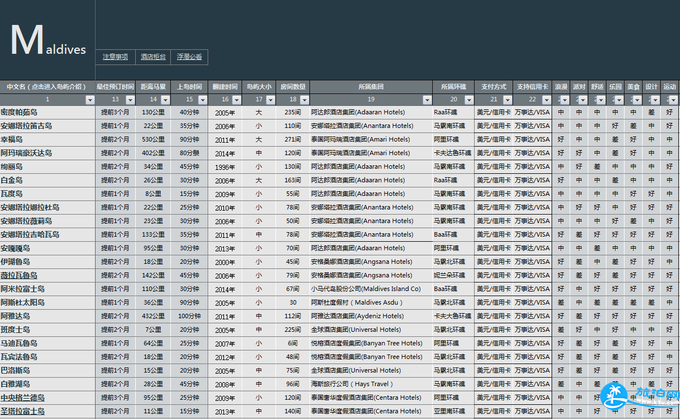Select the Aydeniz Hotels group cell
The width and height of the screenshot is (680, 419).
coord(371,316)
